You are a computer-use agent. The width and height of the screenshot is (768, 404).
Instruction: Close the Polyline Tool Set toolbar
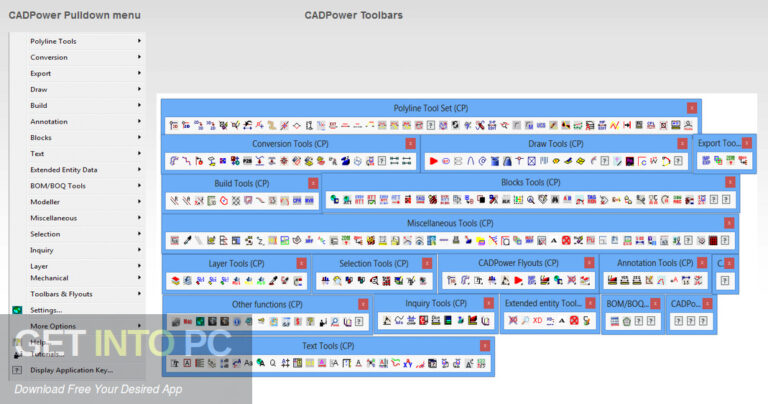tap(692, 108)
